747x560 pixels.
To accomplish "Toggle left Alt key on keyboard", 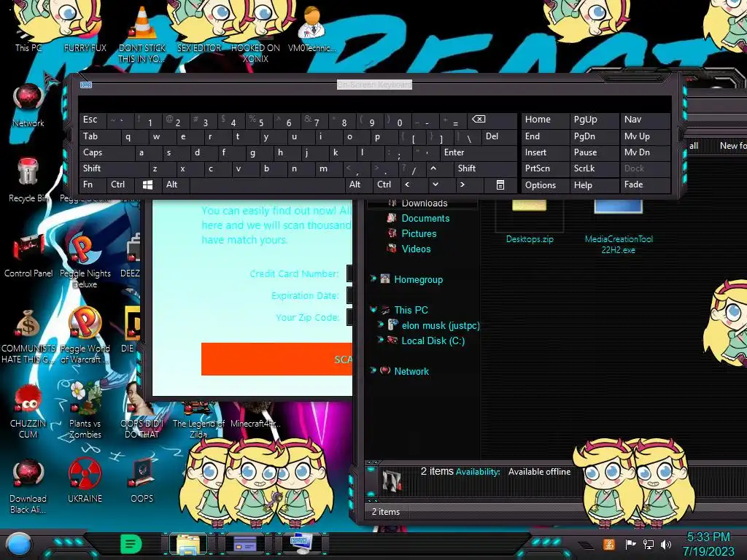I will pyautogui.click(x=175, y=184).
